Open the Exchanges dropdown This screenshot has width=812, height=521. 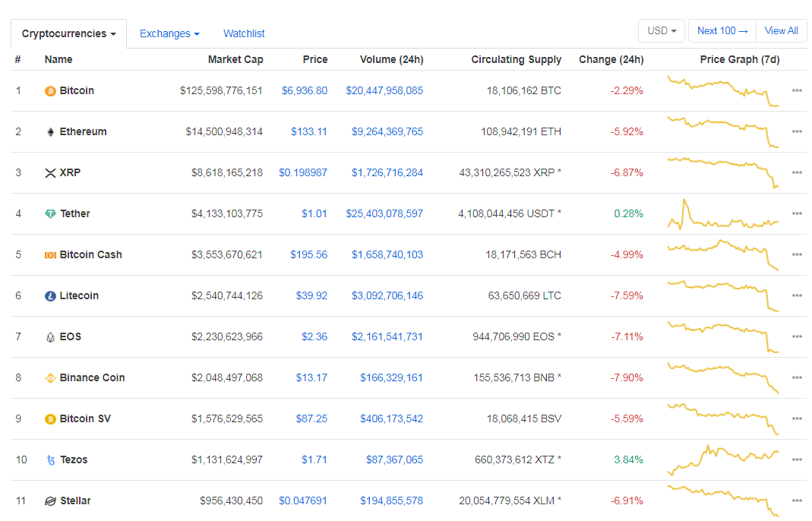[x=169, y=33]
